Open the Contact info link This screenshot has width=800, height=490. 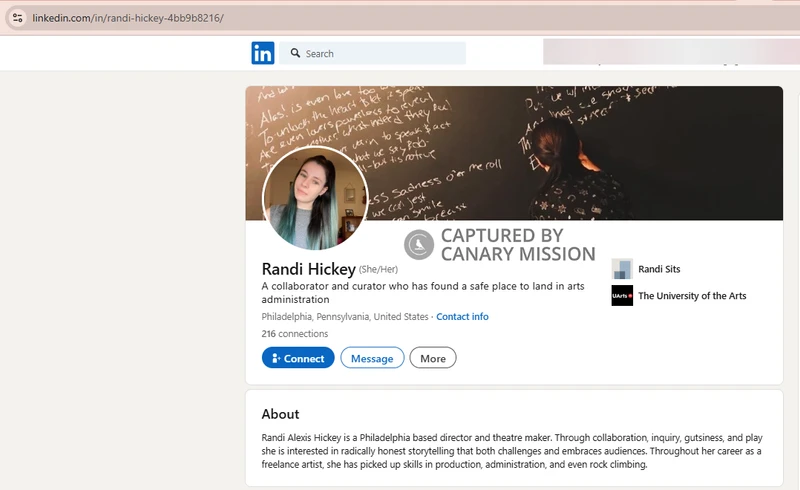point(462,316)
